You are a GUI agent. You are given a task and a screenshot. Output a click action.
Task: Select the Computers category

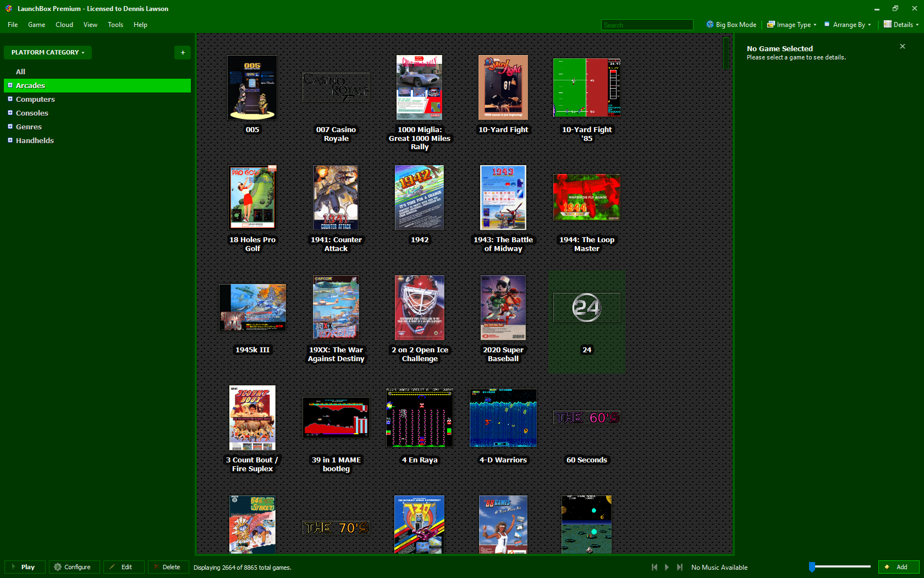pyautogui.click(x=35, y=99)
